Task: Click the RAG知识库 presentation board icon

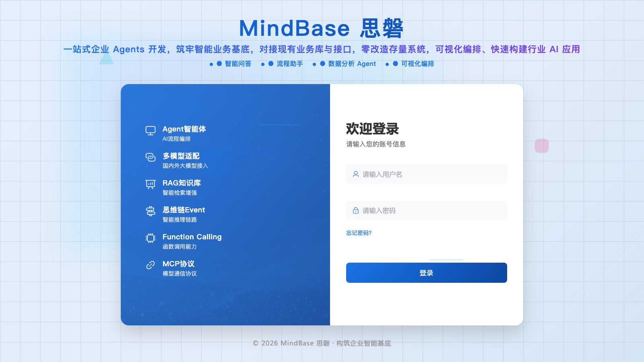Action: tap(151, 184)
